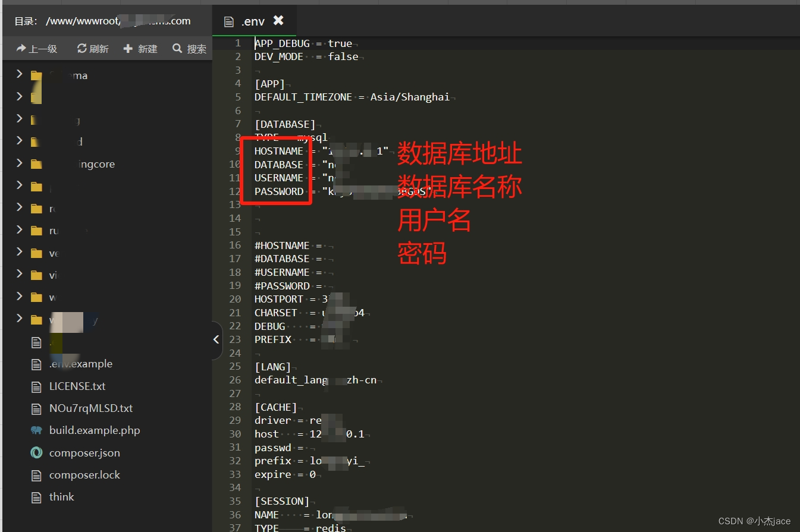Close the .env editor tab
The image size is (800, 532).
tap(278, 21)
